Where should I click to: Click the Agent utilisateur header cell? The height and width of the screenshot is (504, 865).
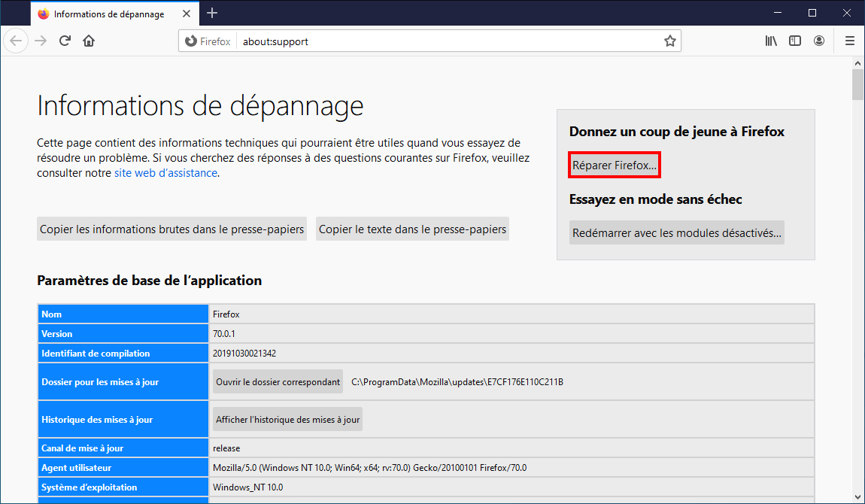123,468
